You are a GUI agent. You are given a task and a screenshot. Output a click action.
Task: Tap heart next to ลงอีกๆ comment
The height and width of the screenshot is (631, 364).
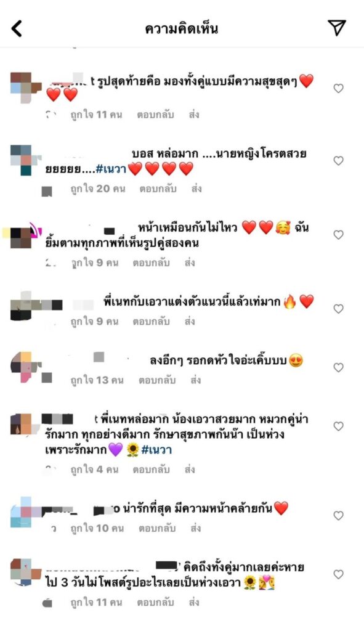click(338, 367)
